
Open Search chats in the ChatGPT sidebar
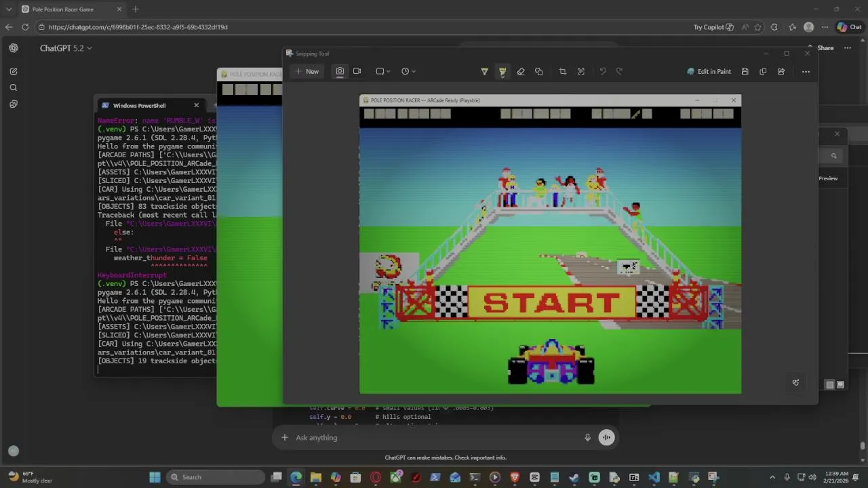14,87
